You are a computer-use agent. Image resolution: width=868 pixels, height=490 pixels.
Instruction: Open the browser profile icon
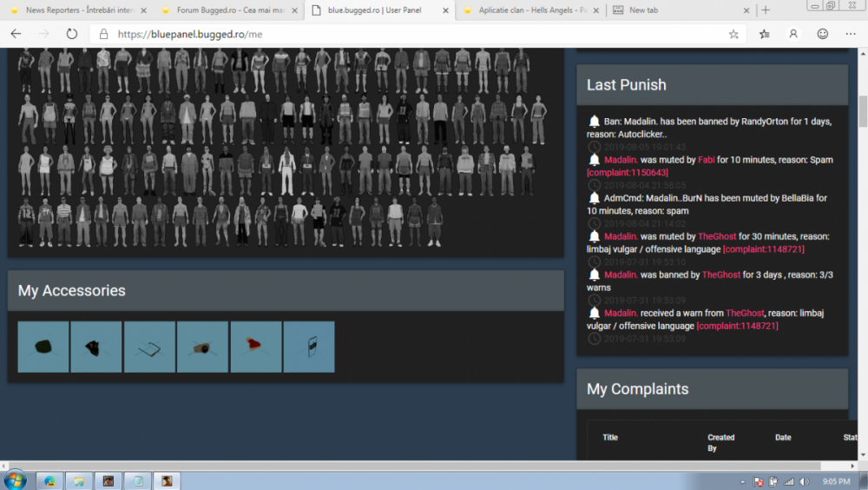(x=793, y=34)
